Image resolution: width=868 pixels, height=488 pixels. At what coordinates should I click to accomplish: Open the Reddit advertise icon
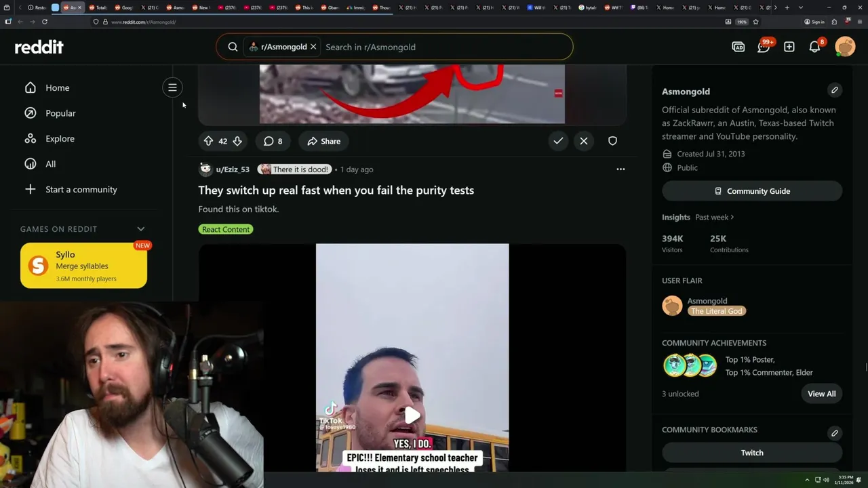[738, 47]
